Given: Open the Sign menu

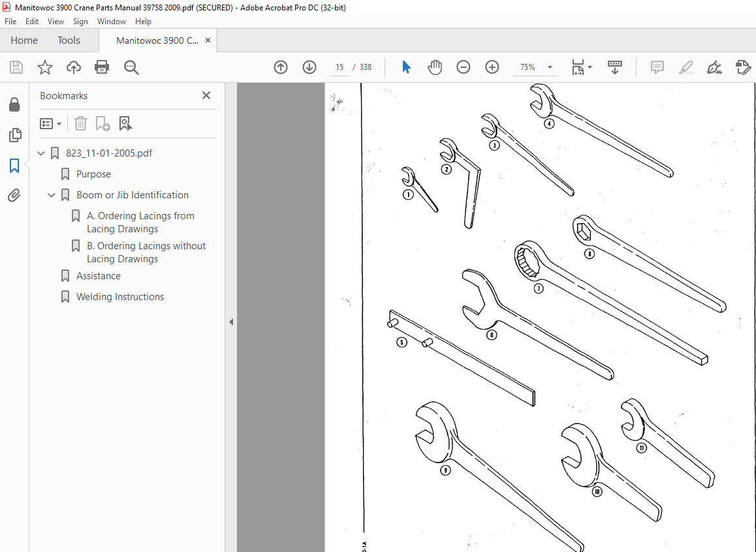Looking at the screenshot, I should [80, 21].
